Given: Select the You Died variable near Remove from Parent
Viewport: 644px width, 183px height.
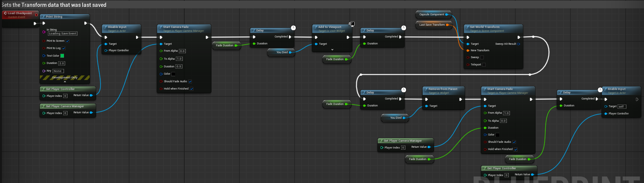Looking at the screenshot, I should (x=395, y=118).
